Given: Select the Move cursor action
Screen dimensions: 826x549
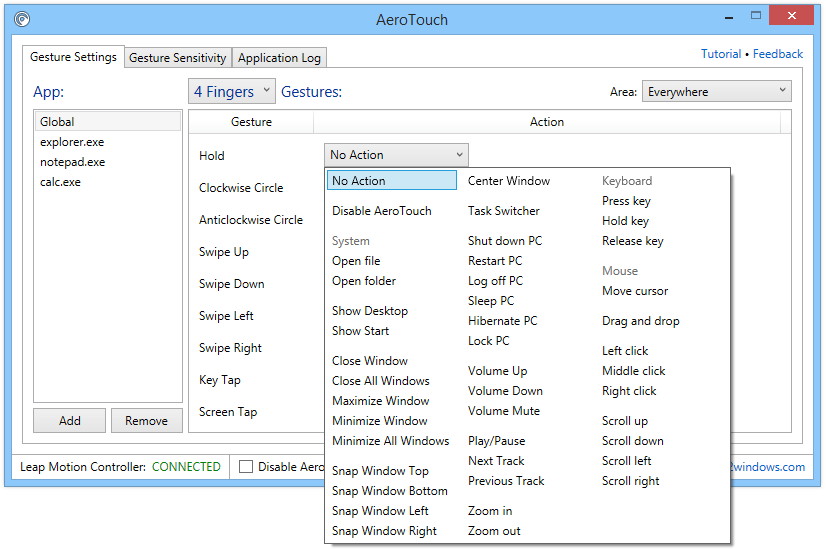Looking at the screenshot, I should [635, 291].
